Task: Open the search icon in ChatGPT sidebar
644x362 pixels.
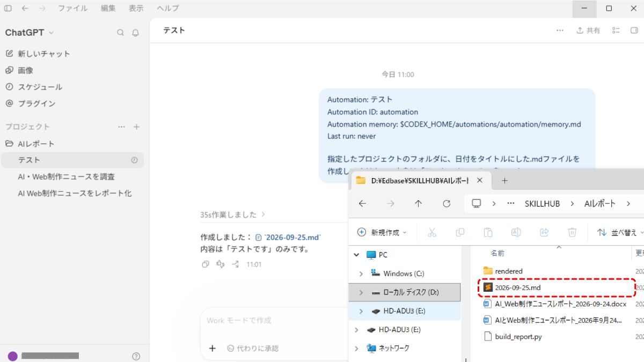Action: (x=121, y=33)
